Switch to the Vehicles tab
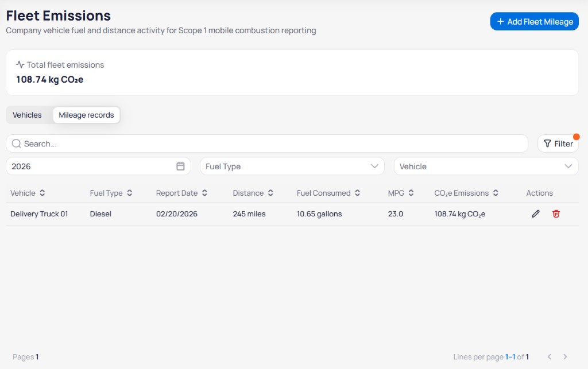588x369 pixels. tap(27, 115)
